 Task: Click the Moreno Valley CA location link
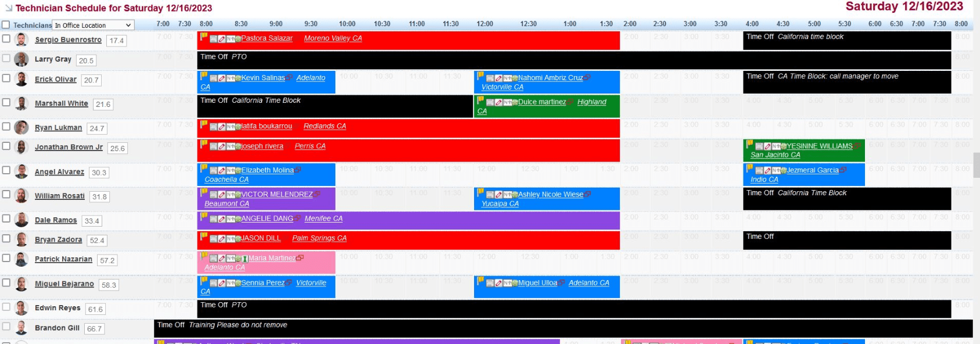pos(332,38)
